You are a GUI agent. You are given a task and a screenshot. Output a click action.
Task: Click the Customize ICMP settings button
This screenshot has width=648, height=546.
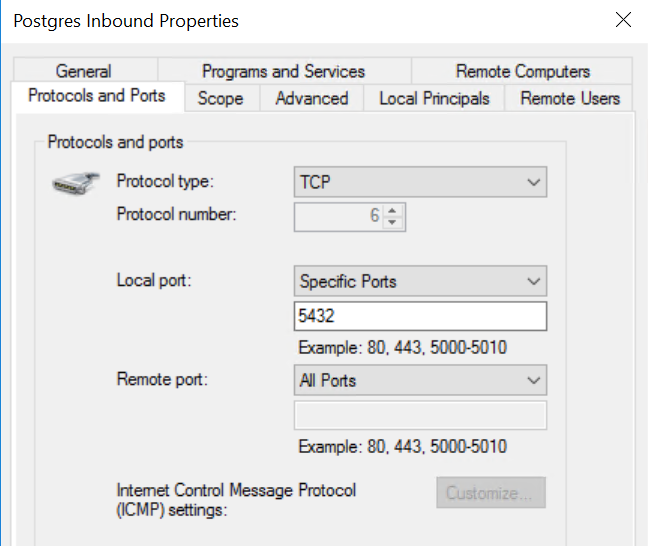(x=491, y=493)
